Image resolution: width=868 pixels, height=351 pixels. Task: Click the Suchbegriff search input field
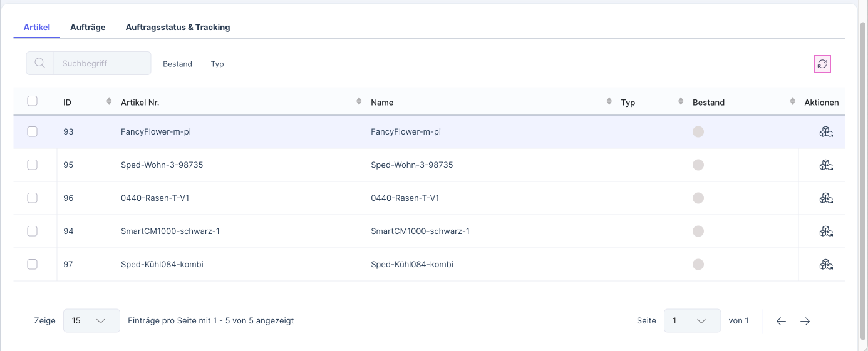102,63
